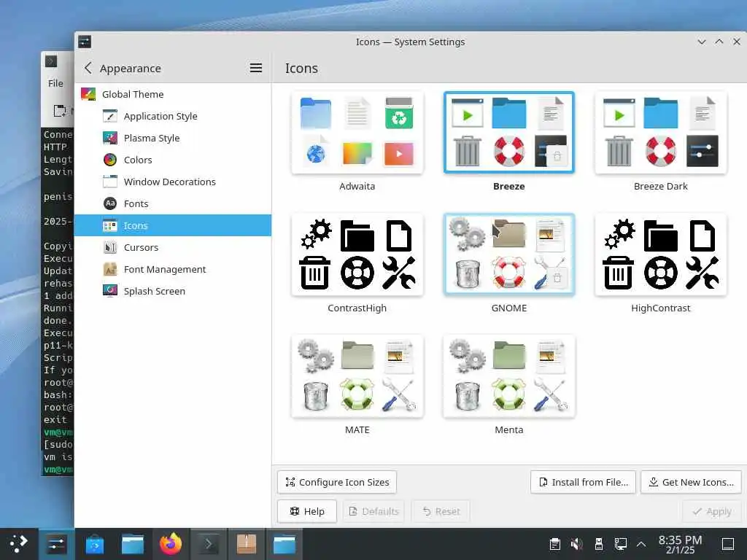
Task: Choose the HighContrast icon theme thumbnail
Action: pyautogui.click(x=661, y=254)
